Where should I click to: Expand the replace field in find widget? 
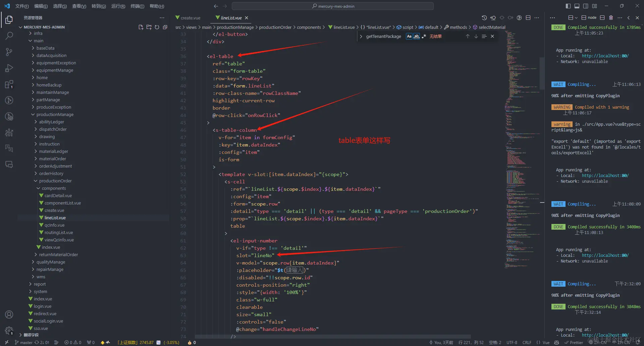[361, 36]
